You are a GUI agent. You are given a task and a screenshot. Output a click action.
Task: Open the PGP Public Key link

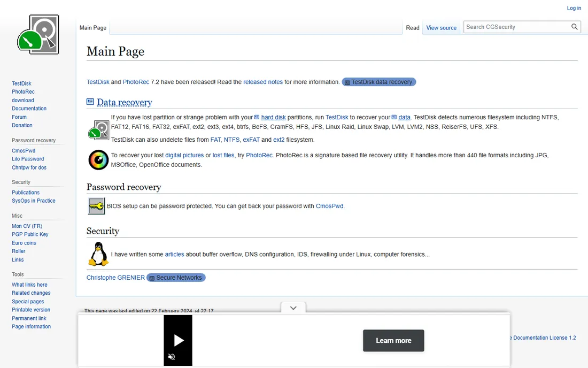tap(30, 234)
